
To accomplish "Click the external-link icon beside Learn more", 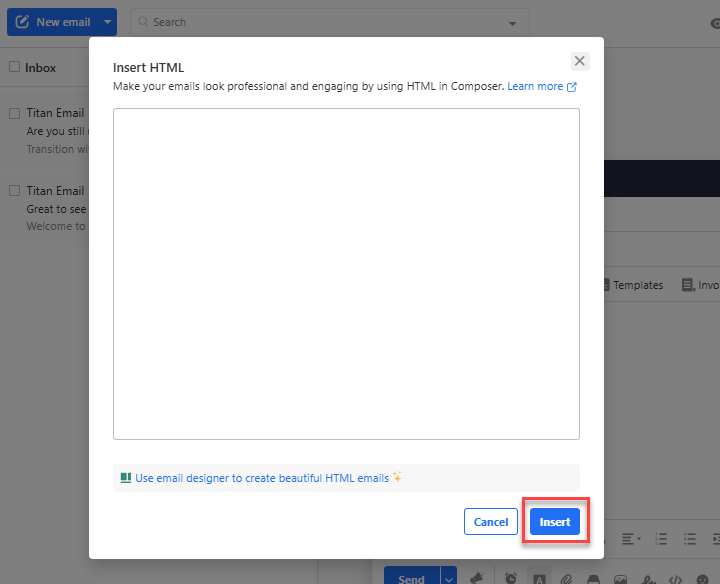I will pyautogui.click(x=572, y=87).
